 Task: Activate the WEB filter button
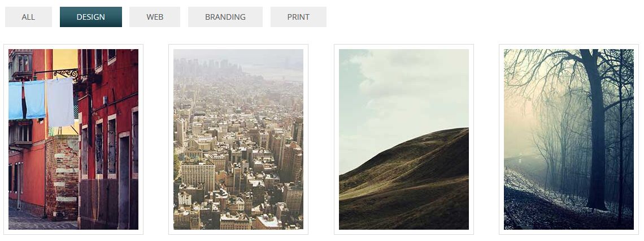[155, 17]
